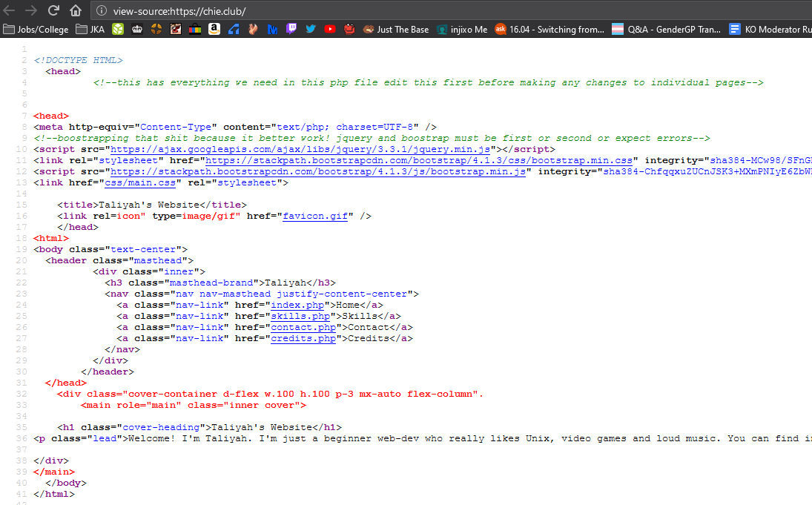Open the crown bookmark icon
The height and width of the screenshot is (505, 812).
pos(137,30)
